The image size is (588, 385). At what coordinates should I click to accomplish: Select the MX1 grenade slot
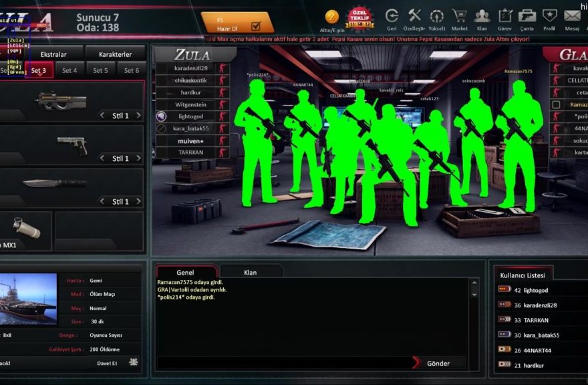[25, 231]
